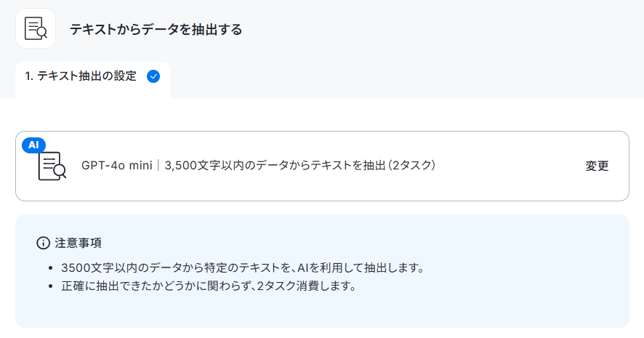Click the 3500文字以内 note bullet text
This screenshot has height=338, width=644.
[x=242, y=267]
